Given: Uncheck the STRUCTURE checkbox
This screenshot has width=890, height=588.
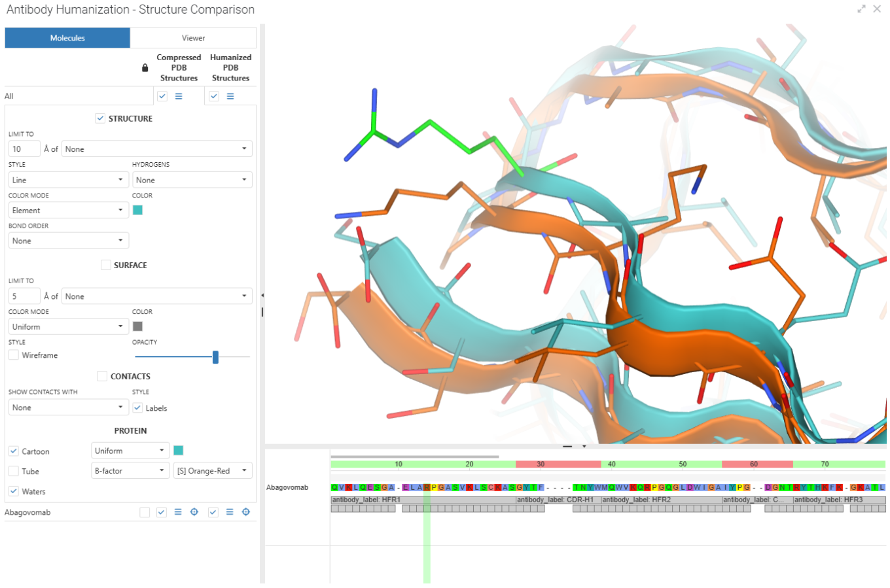Looking at the screenshot, I should pos(100,118).
